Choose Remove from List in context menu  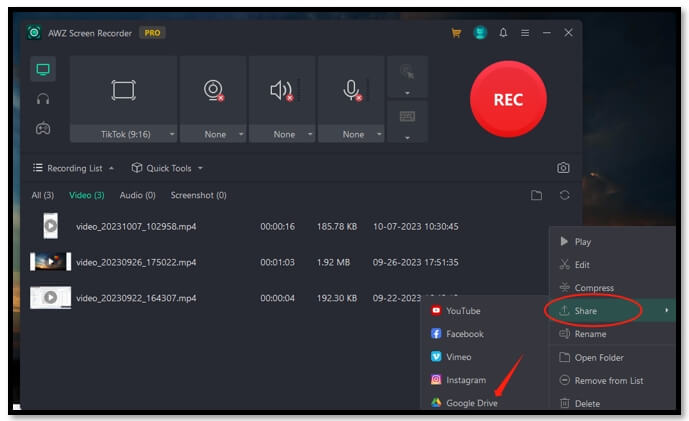click(x=613, y=381)
